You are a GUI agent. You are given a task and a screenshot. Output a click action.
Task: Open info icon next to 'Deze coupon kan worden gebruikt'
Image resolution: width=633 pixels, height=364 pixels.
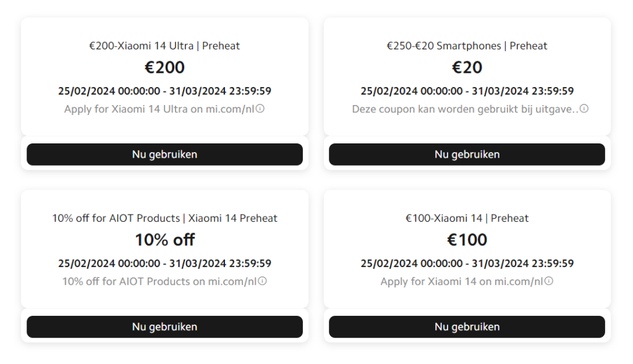584,109
